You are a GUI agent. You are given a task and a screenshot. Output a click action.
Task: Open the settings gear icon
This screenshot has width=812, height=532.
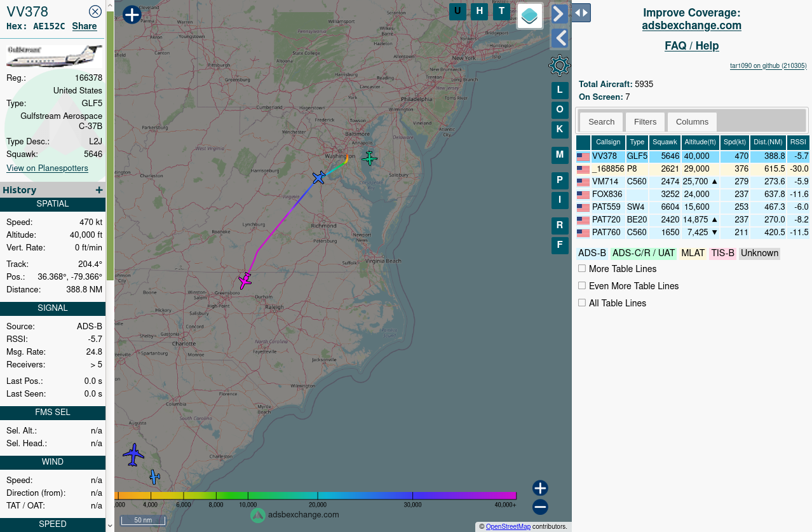[559, 65]
